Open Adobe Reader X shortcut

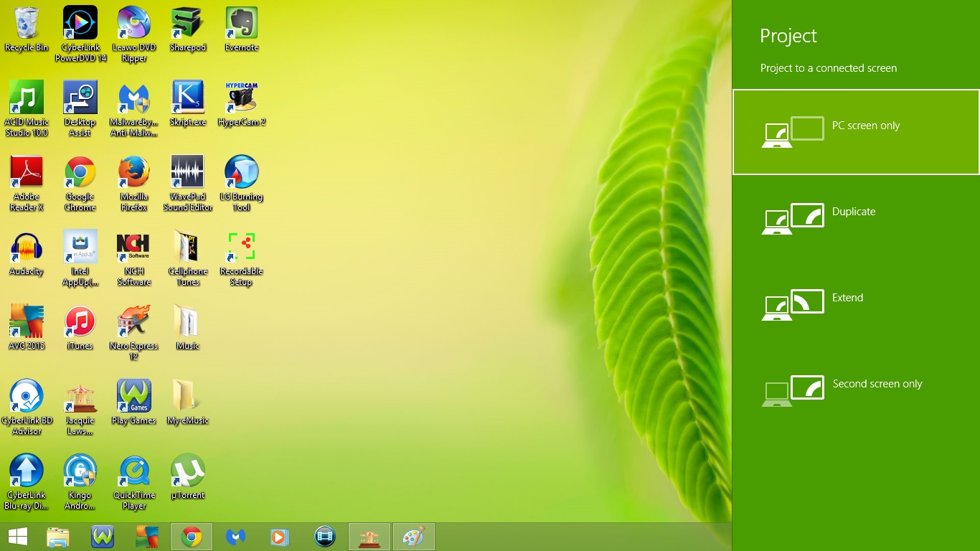(27, 184)
